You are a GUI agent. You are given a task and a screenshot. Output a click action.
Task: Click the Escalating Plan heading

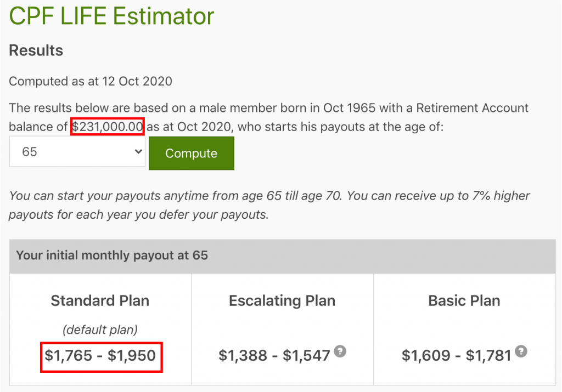tap(282, 301)
